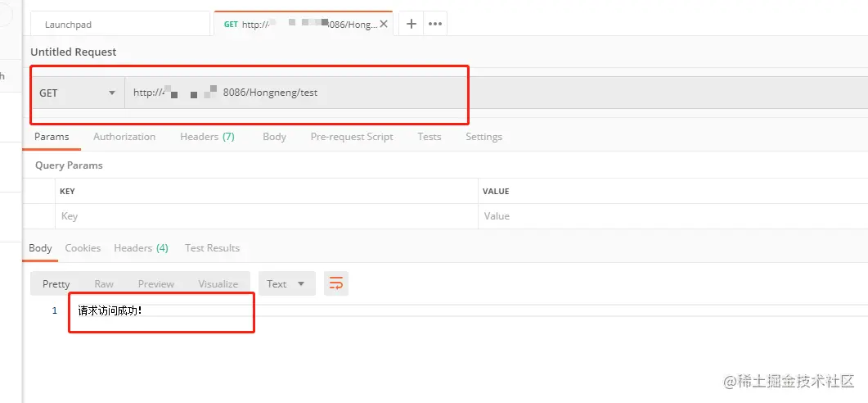Screen dimensions: 868x403
Task: Click the Value query param field
Action: point(673,216)
